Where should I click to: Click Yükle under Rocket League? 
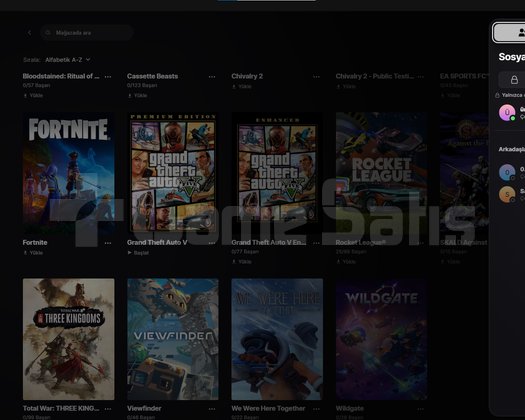coord(346,262)
